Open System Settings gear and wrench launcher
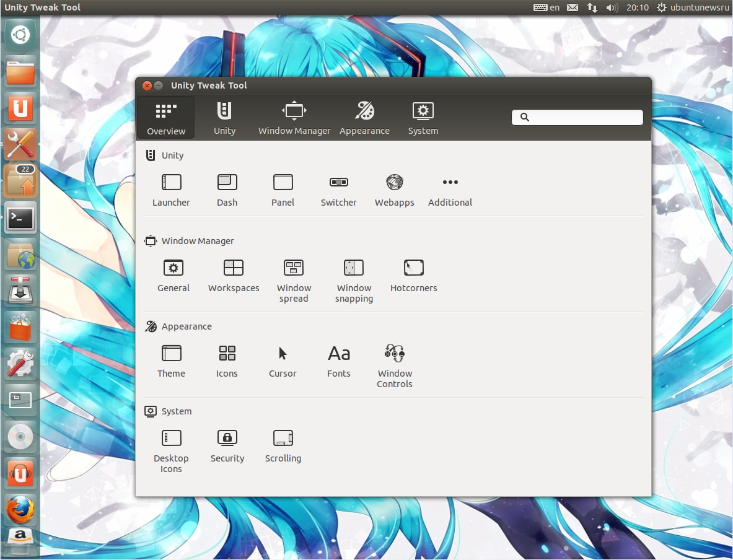The height and width of the screenshot is (560, 733). (20, 364)
